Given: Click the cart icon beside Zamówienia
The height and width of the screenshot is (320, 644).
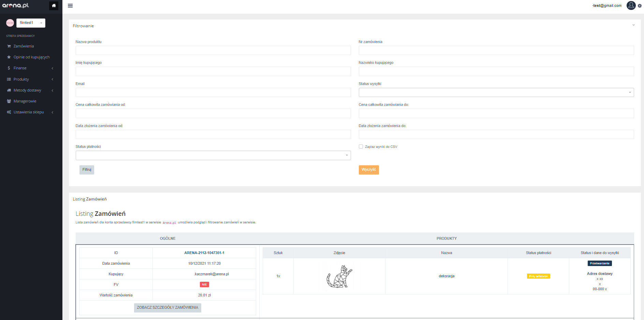Looking at the screenshot, I should (x=9, y=46).
